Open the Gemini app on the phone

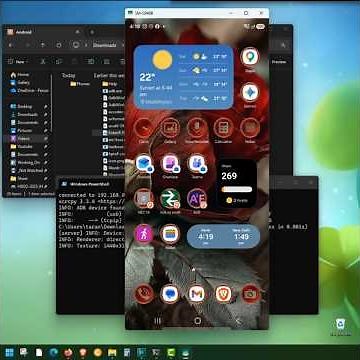[x=250, y=93]
